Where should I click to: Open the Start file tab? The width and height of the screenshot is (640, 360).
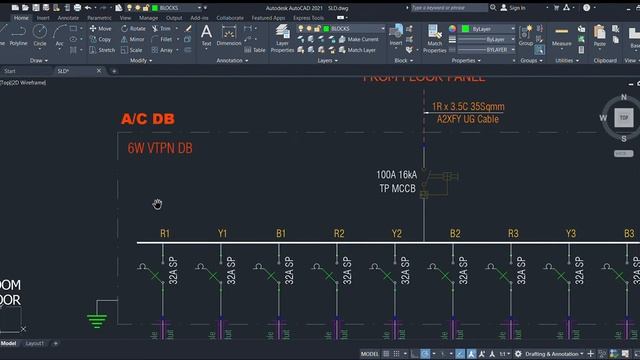click(x=10, y=71)
